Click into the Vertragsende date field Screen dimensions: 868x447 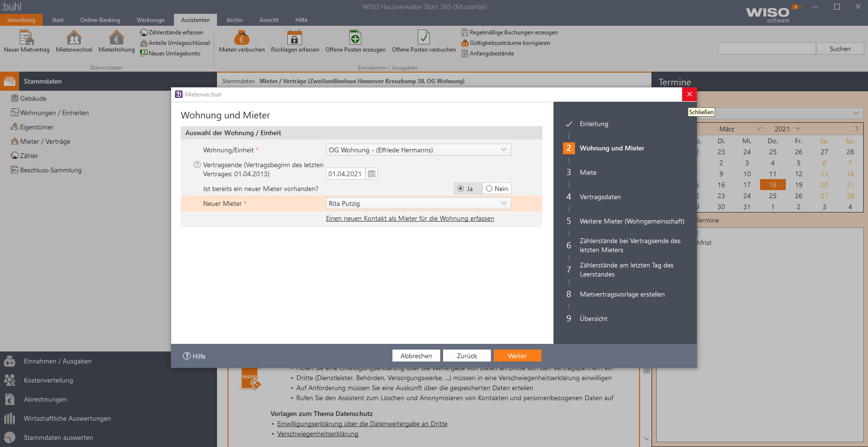coord(345,174)
